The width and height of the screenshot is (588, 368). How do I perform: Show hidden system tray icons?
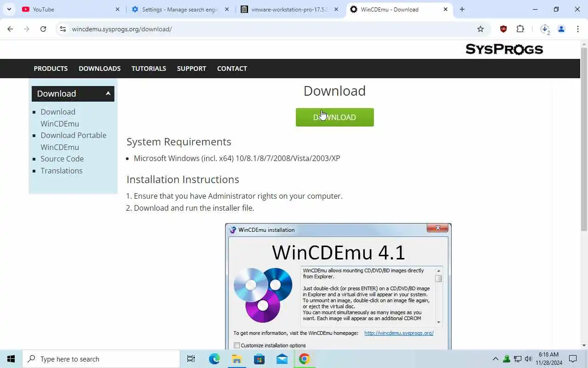point(495,359)
